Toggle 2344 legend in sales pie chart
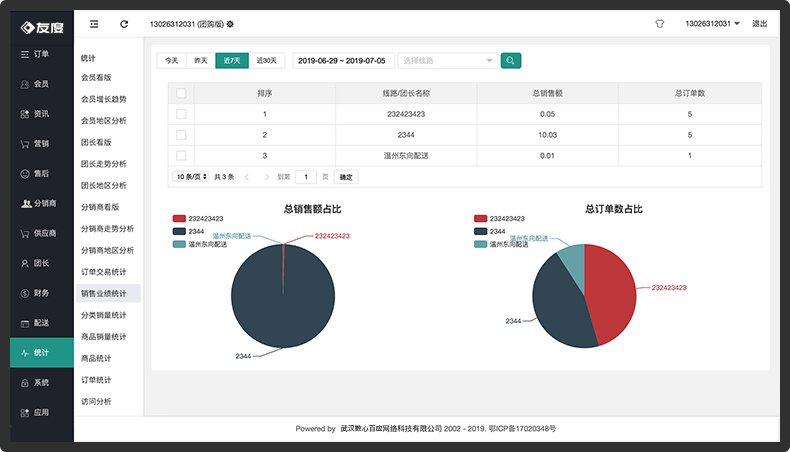 click(188, 231)
